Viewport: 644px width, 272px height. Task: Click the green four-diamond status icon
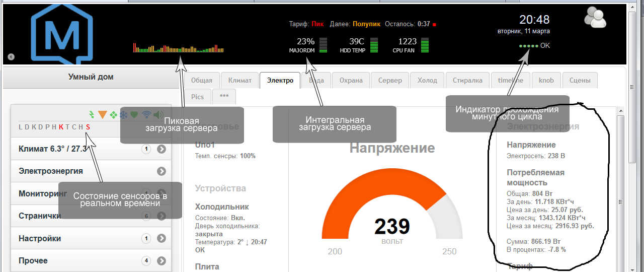114,115
